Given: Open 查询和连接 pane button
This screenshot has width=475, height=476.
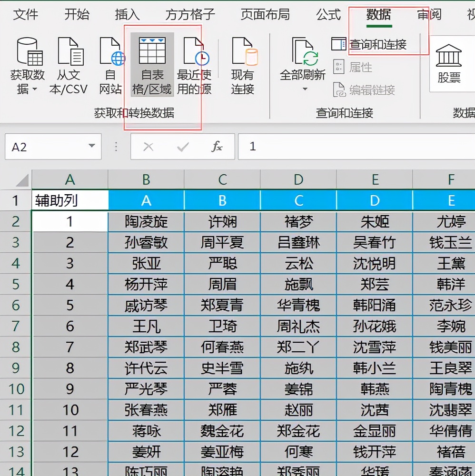Looking at the screenshot, I should (369, 45).
